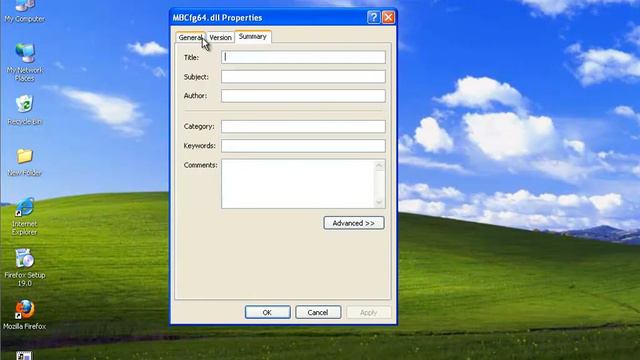This screenshot has width=640, height=360.
Task: Click inside the Comments text area
Action: point(298,184)
